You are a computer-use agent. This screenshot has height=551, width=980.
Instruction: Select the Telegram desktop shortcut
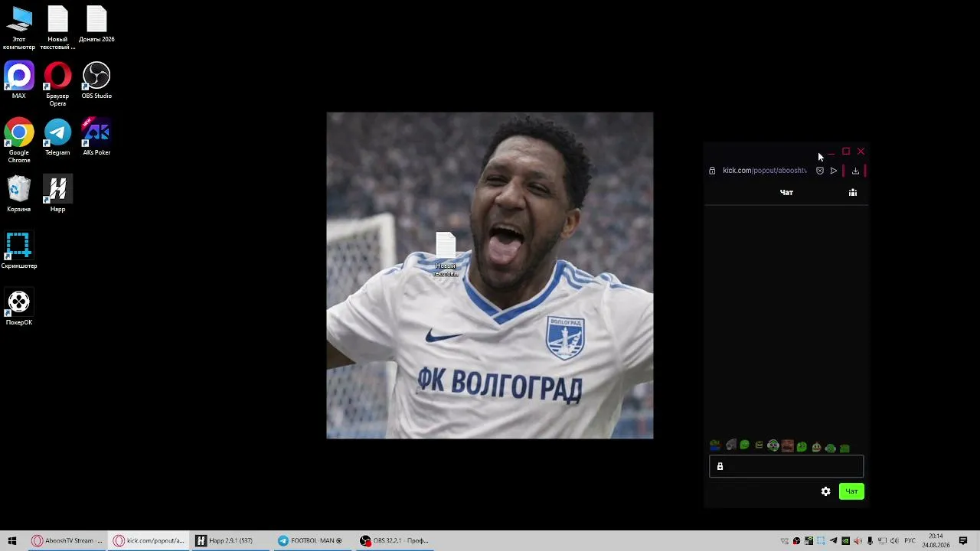click(57, 137)
